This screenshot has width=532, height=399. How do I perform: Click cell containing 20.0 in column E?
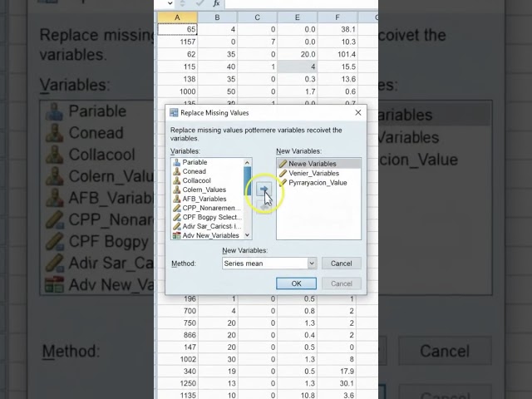pyautogui.click(x=298, y=54)
